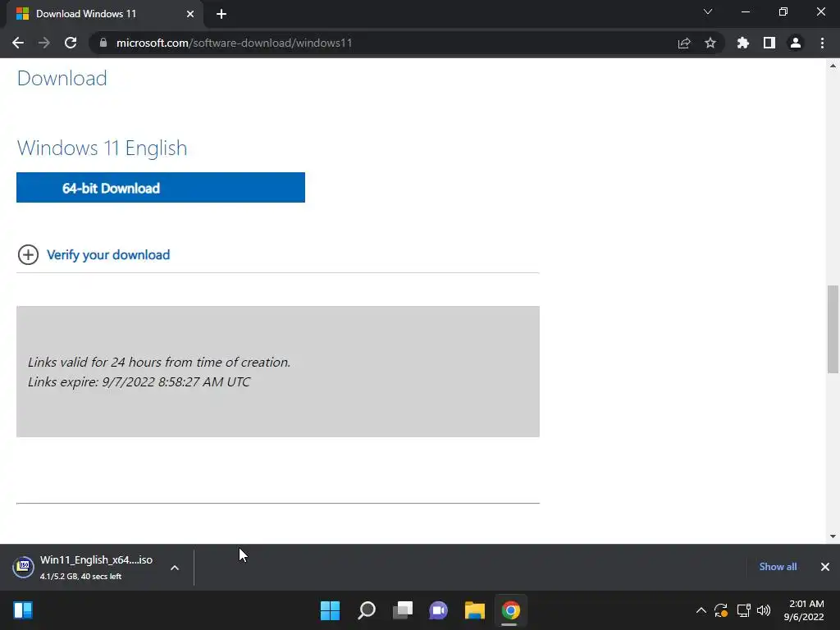Go back to the previous page
Image resolution: width=840 pixels, height=630 pixels.
pos(18,43)
